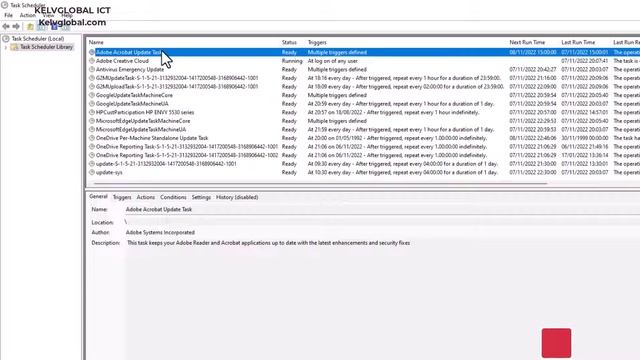This screenshot has height=360, width=640.
Task: Click the folder toolbar icon
Action: tap(30, 27)
